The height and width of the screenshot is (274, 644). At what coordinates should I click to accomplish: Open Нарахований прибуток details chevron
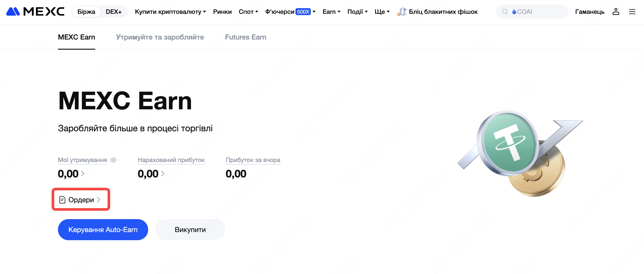163,173
